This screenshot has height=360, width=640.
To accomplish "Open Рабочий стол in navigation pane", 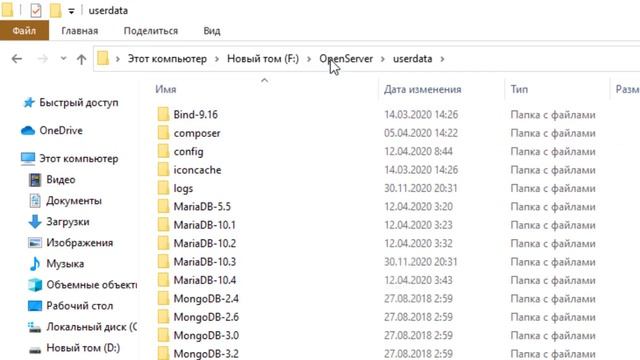I will tap(80, 306).
